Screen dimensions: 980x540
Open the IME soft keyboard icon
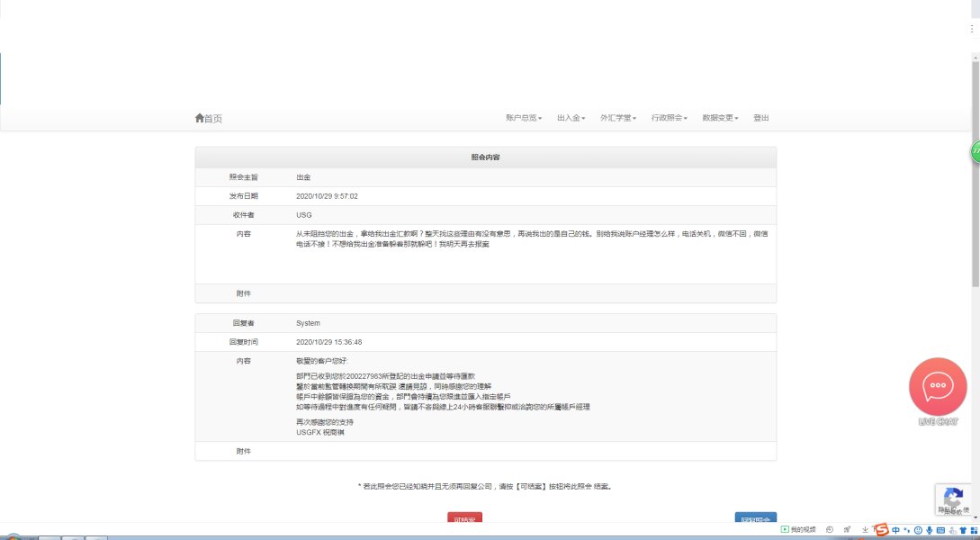click(940, 530)
